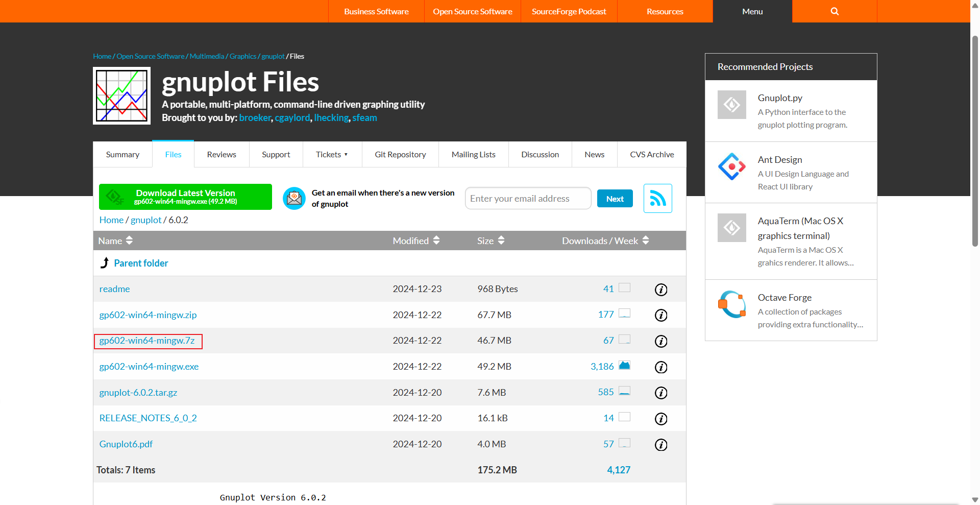Sort files by Size column arrows

501,241
